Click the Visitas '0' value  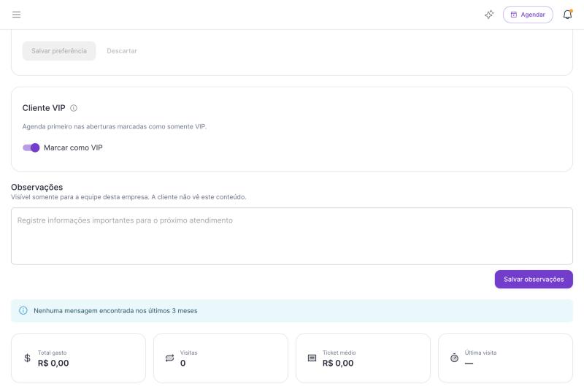[x=183, y=363]
